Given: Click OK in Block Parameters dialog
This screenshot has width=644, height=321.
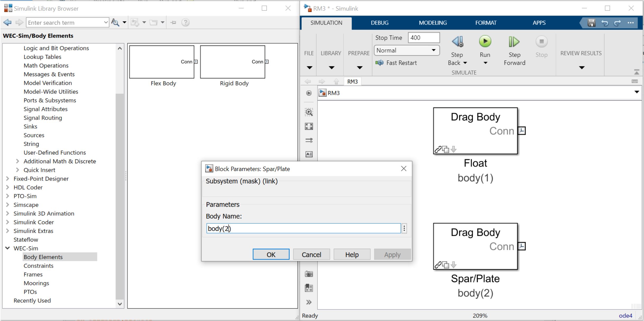Looking at the screenshot, I should pyautogui.click(x=271, y=255).
